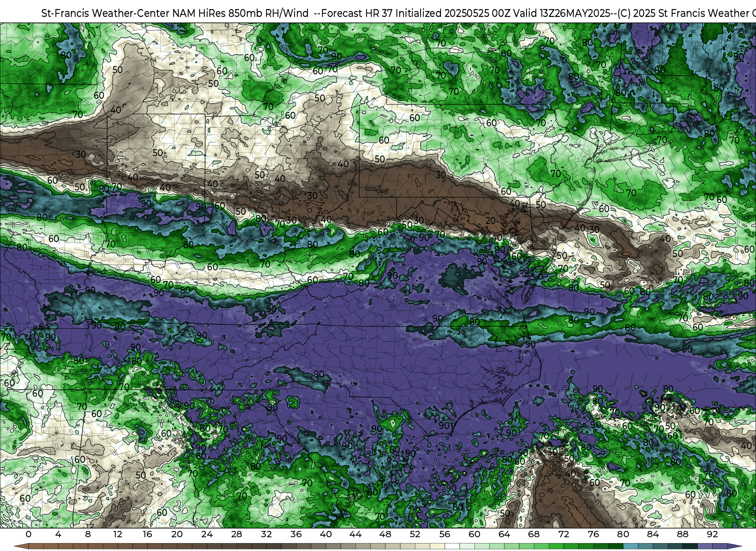Click the 'Forecast HR 37' title text
Screen dimensions: 756x551
358,13
